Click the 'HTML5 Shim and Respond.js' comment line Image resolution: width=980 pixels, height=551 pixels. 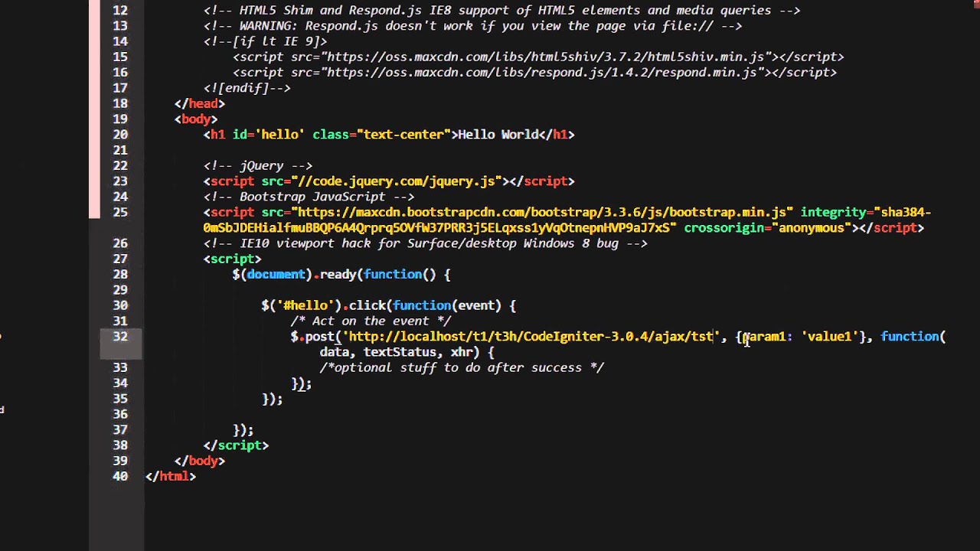[x=502, y=11]
